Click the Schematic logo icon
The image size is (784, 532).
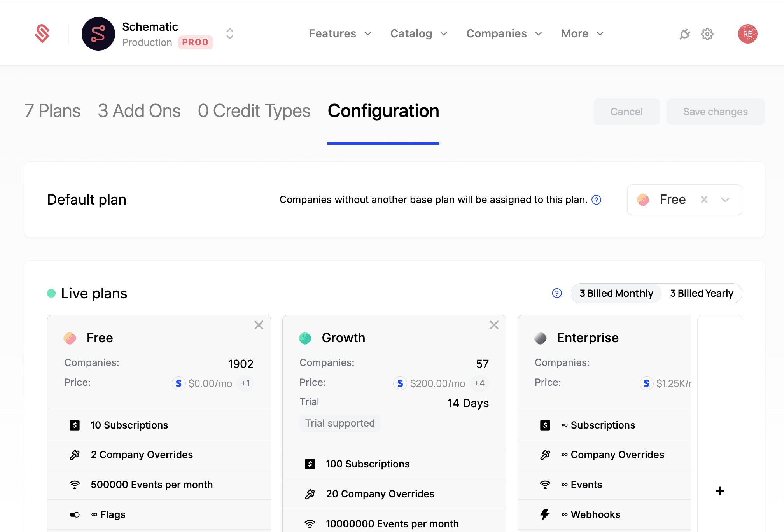(42, 34)
